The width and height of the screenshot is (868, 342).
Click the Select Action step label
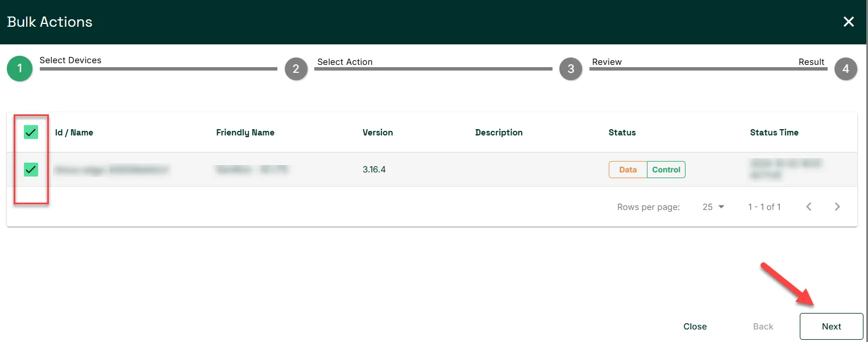coord(345,62)
